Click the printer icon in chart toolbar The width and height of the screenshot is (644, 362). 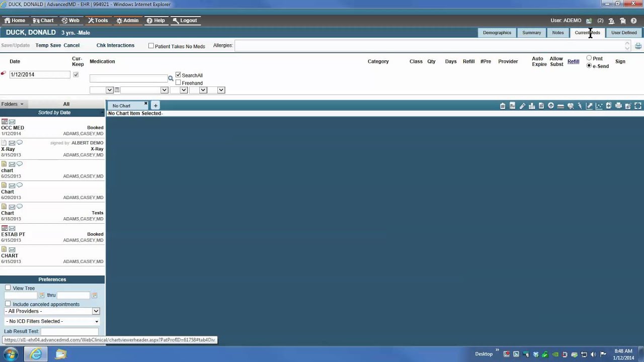click(x=618, y=106)
